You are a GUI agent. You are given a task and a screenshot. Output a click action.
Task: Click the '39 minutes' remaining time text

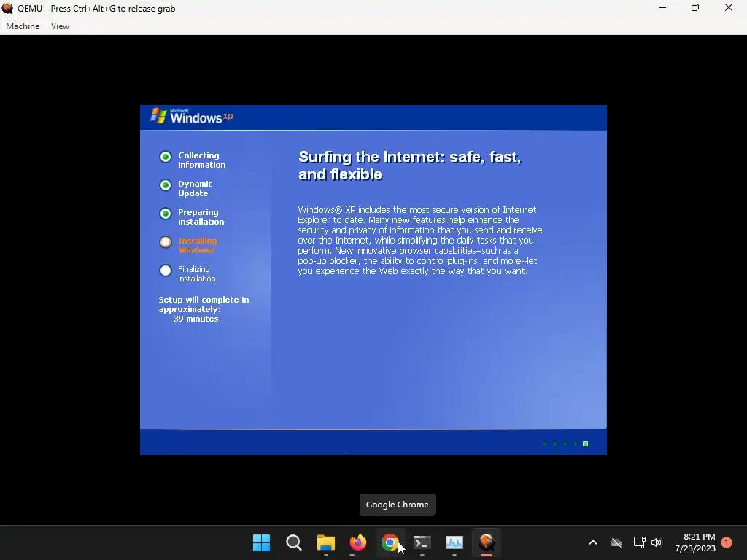pos(196,319)
